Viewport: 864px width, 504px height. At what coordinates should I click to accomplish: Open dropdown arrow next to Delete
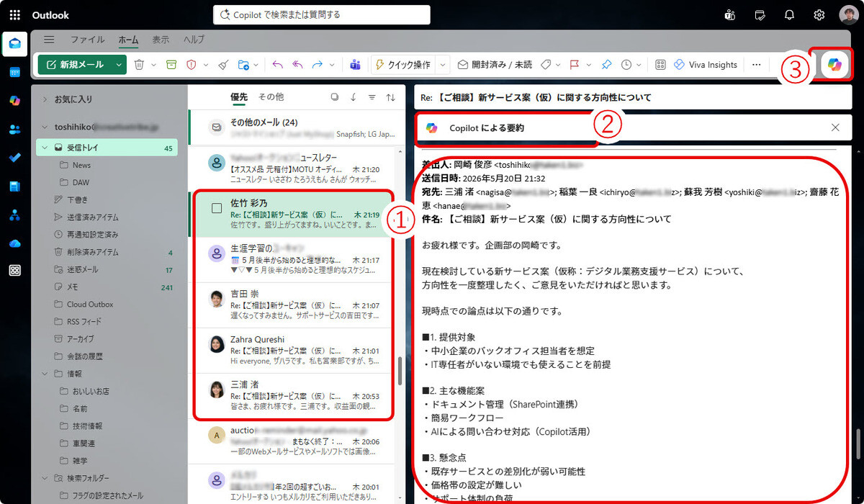[x=153, y=65]
